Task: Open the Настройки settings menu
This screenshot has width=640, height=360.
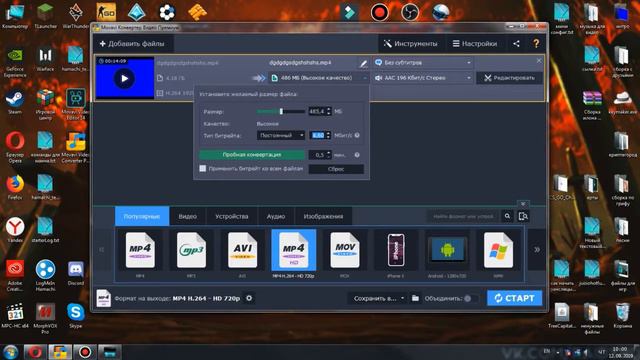Action: 475,44
